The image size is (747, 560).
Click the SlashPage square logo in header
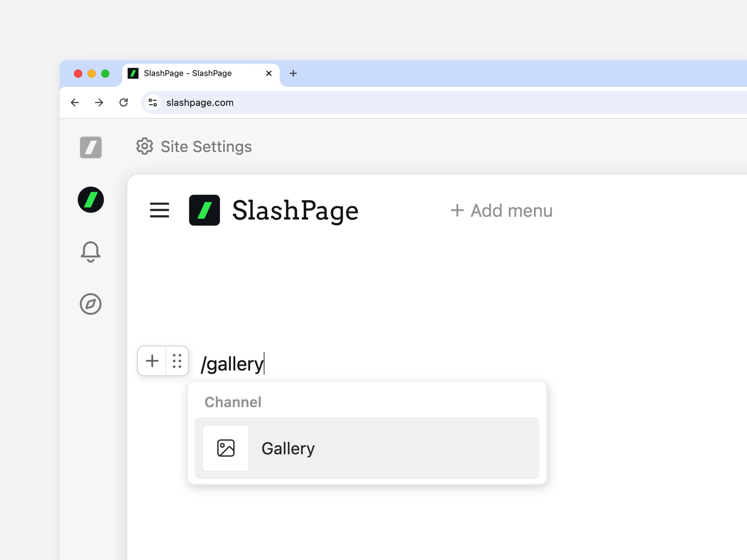(x=204, y=210)
